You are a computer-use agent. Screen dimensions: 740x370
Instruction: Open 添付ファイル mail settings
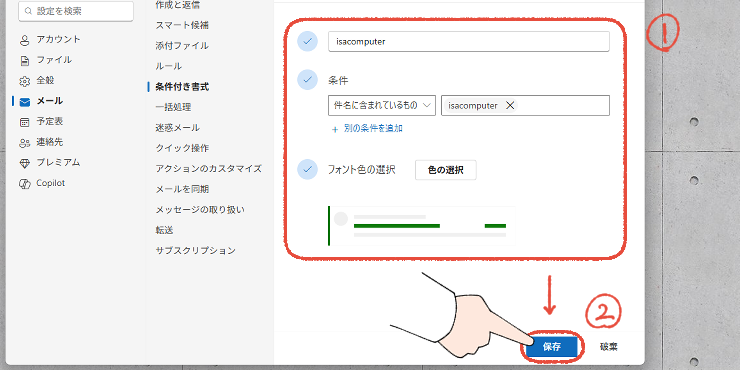point(182,46)
